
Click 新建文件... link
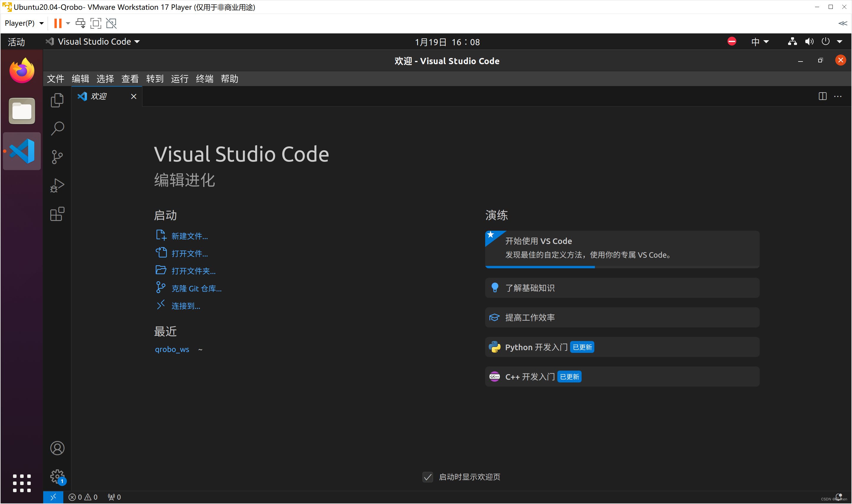(x=190, y=236)
